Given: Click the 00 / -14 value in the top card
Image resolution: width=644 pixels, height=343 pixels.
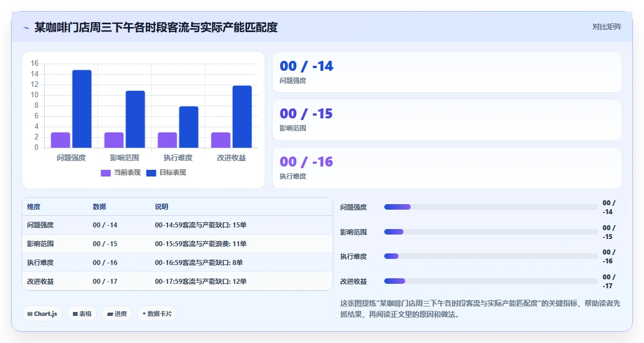Looking at the screenshot, I should 306,66.
